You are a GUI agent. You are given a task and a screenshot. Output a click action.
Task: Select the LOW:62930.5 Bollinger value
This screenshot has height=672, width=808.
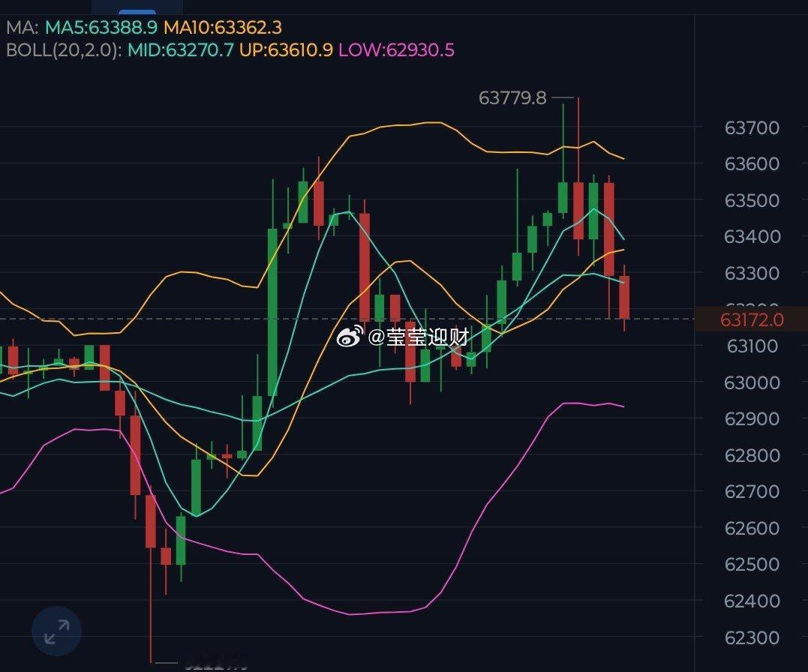coord(396,50)
